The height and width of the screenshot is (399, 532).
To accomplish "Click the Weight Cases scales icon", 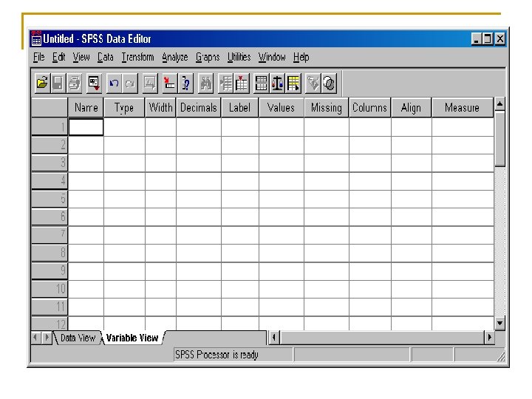I will [x=278, y=83].
